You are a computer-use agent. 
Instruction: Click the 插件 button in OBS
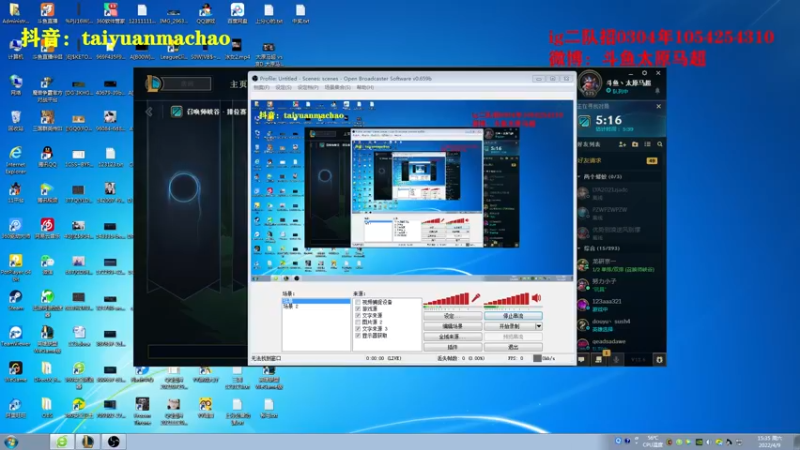[453, 347]
